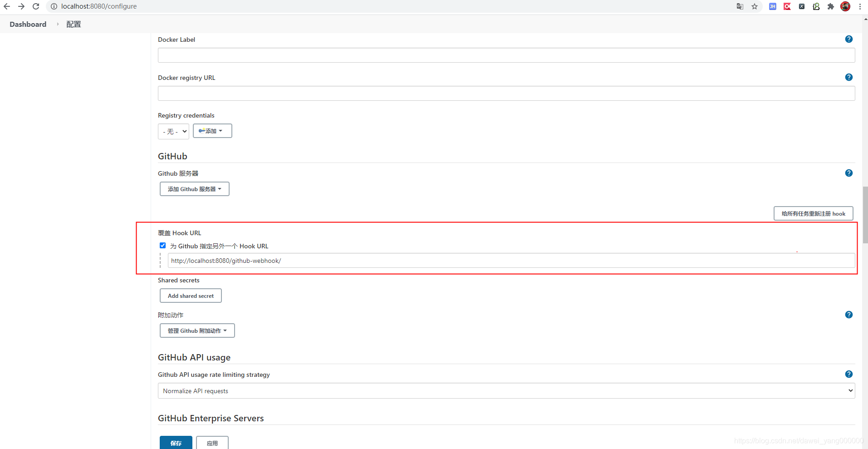Bookmark this page with the star icon
Screen dimensions: 868x449
click(755, 6)
